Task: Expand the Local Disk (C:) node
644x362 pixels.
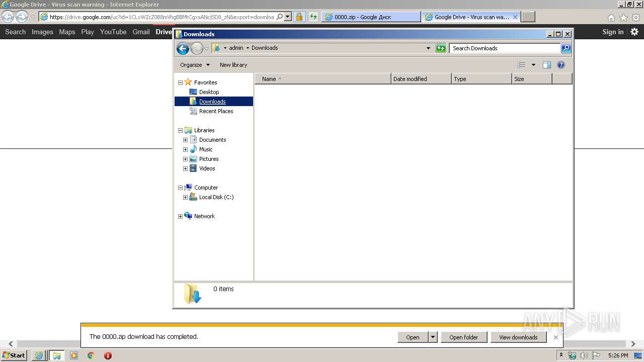Action: coord(185,197)
